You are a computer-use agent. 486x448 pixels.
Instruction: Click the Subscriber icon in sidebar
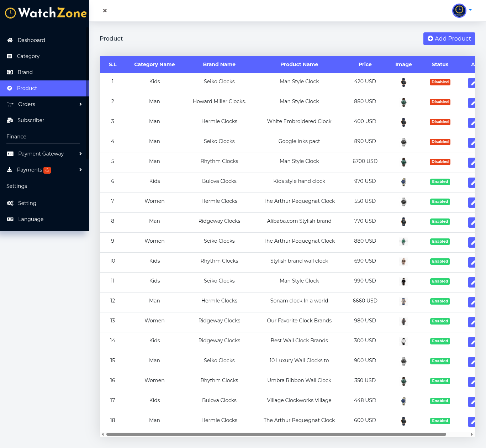pyautogui.click(x=10, y=120)
